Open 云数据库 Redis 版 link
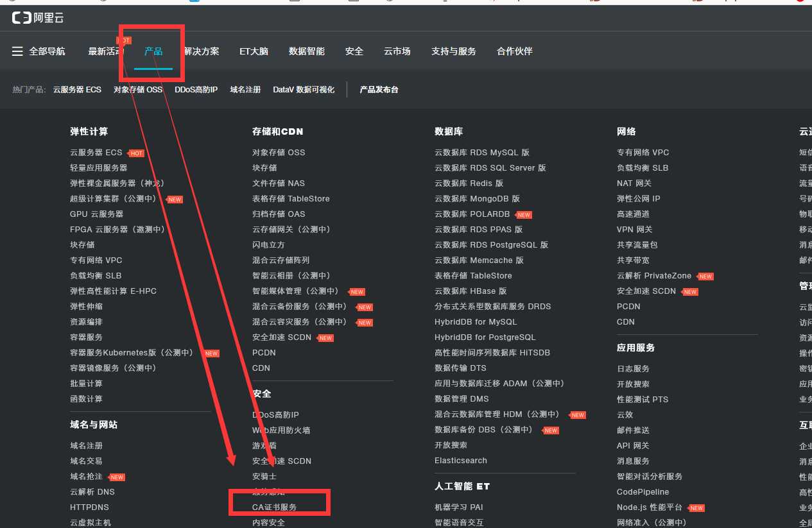Screen dimensions: 812x528 point(469,183)
